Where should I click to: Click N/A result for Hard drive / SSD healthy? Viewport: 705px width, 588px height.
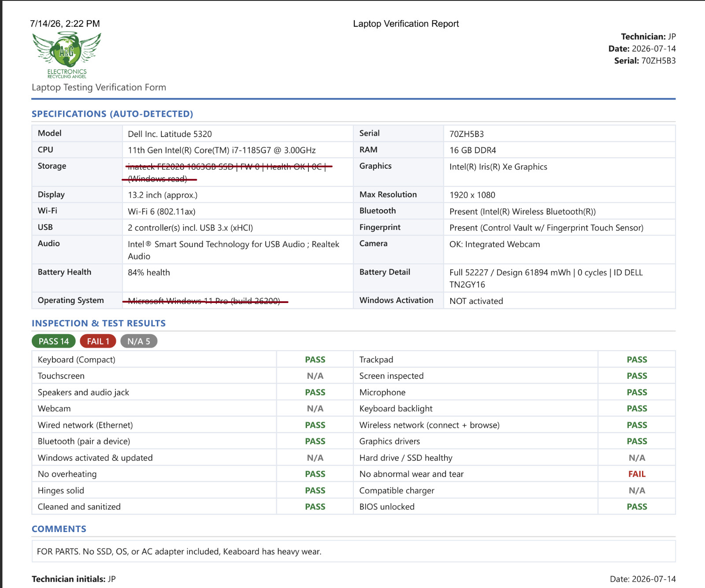point(637,458)
